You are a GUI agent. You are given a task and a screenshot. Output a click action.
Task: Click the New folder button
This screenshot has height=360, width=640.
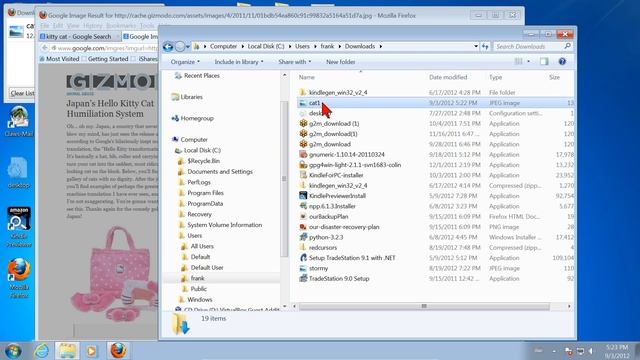pos(340,62)
